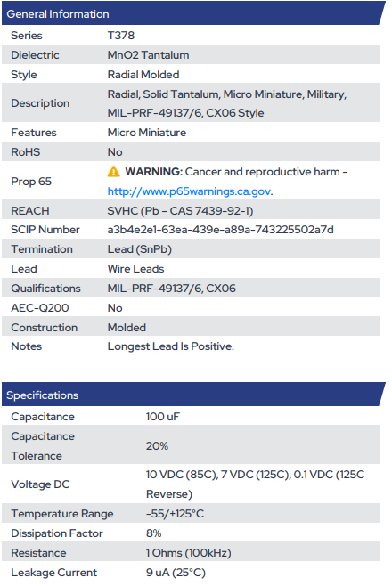Select the Lead (SnPb) termination value

click(139, 249)
